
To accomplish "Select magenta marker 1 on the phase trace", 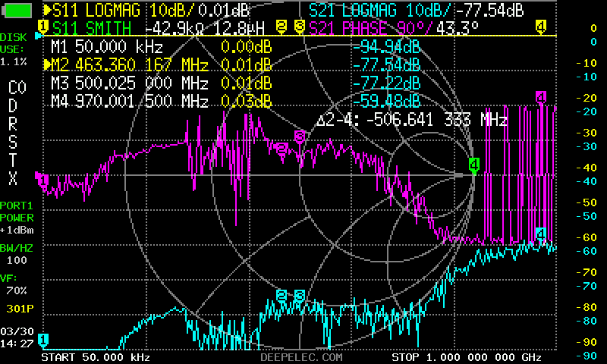I will [43, 180].
